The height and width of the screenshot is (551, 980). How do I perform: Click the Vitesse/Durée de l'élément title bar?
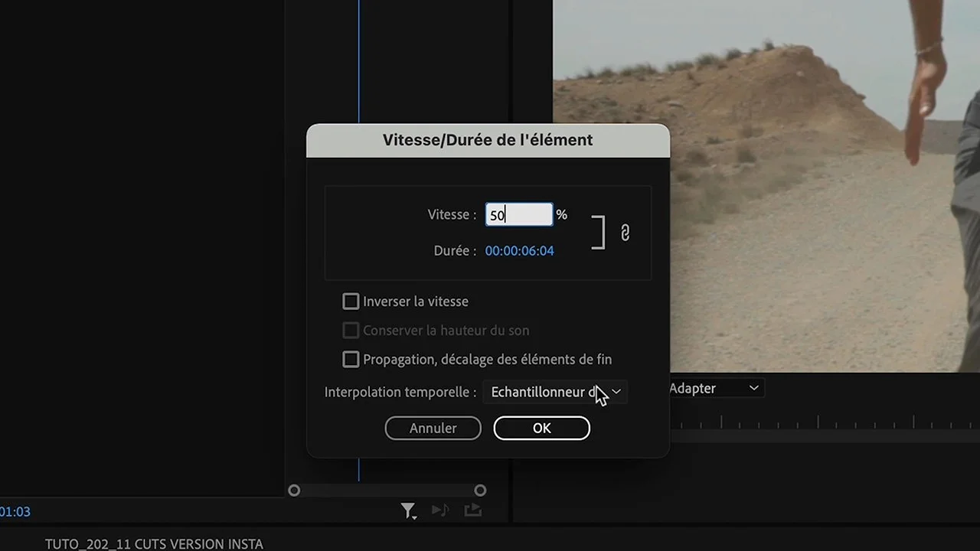point(488,141)
